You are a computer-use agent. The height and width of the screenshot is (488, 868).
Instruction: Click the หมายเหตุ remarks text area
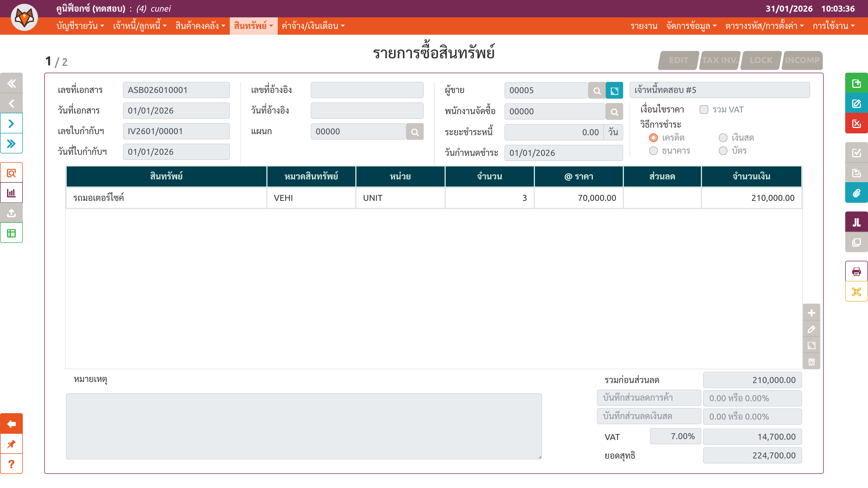pyautogui.click(x=304, y=426)
